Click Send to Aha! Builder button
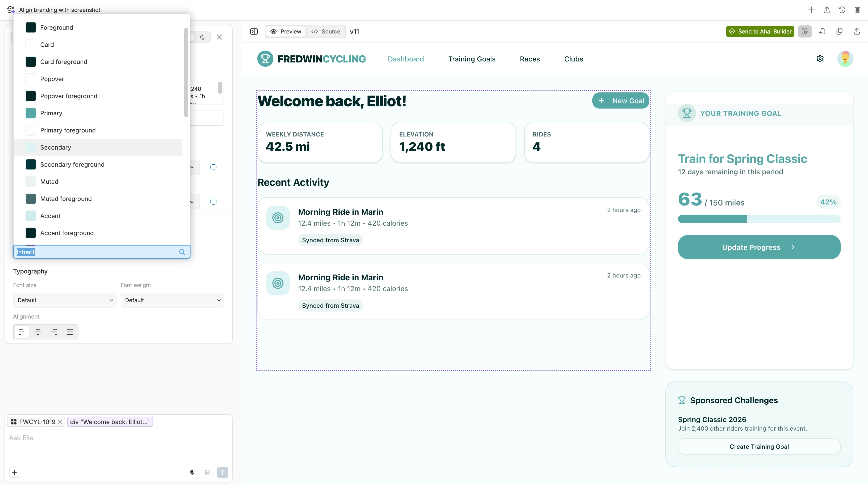The image size is (868, 485). pyautogui.click(x=760, y=31)
